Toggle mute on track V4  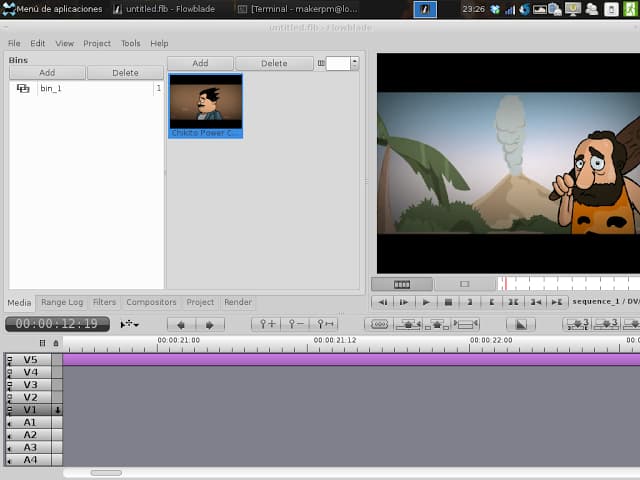(x=10, y=372)
